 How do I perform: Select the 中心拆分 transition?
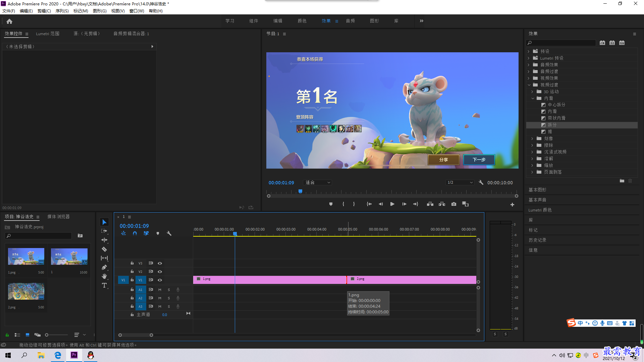pyautogui.click(x=556, y=105)
